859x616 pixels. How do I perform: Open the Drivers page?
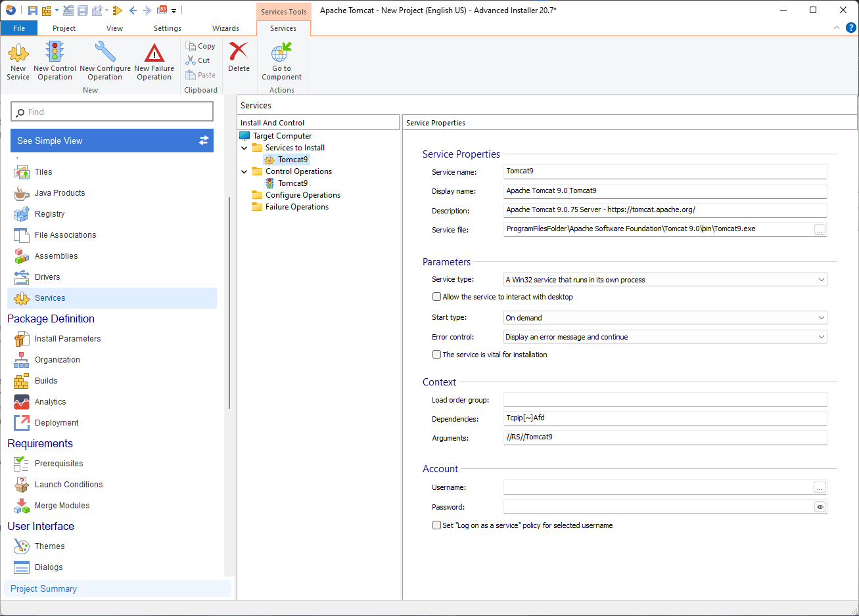click(47, 277)
